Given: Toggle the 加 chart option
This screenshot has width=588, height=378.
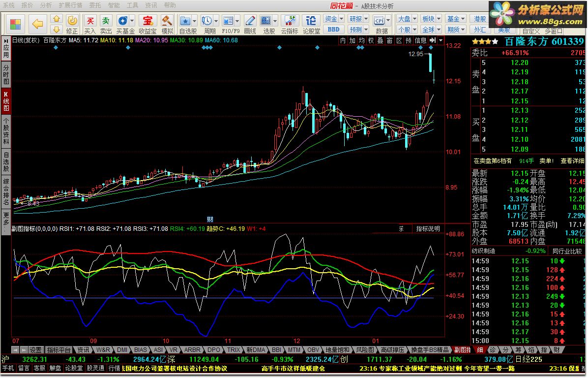Looking at the screenshot, I should [352, 40].
